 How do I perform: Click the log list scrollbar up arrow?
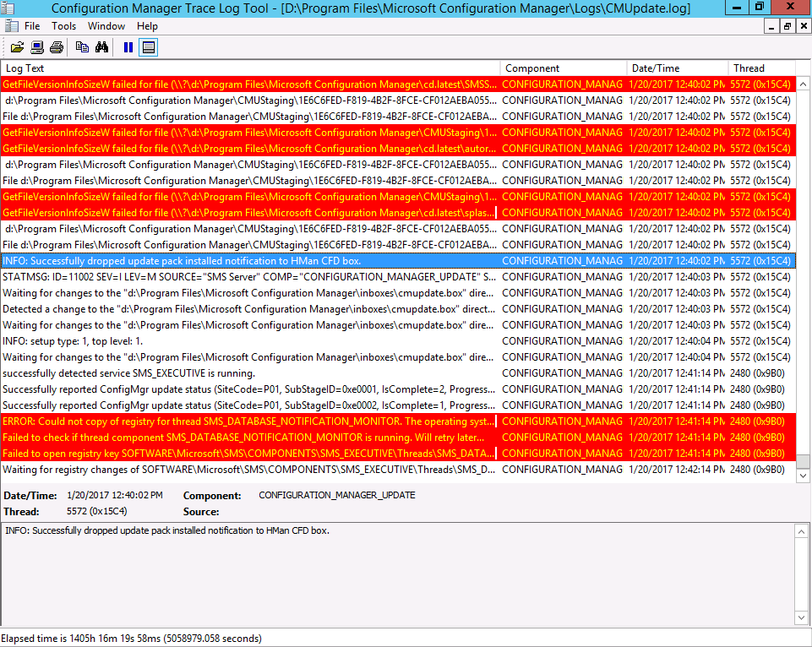click(803, 84)
